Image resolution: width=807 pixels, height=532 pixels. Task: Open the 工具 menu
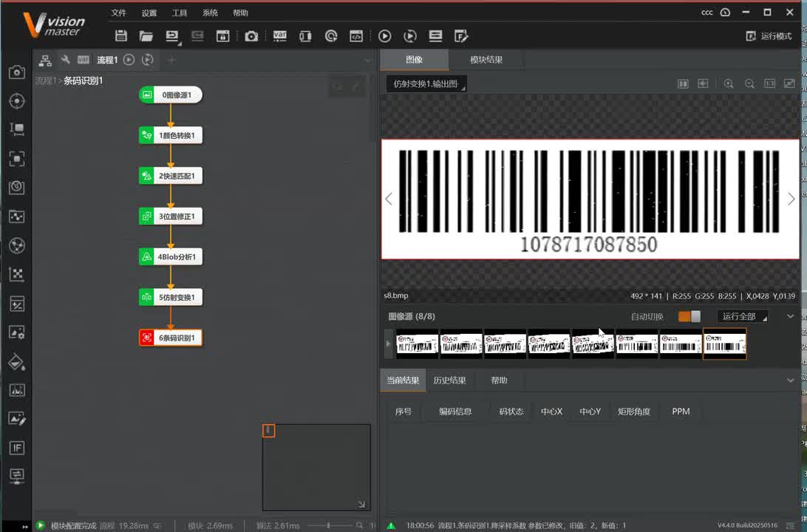[180, 13]
